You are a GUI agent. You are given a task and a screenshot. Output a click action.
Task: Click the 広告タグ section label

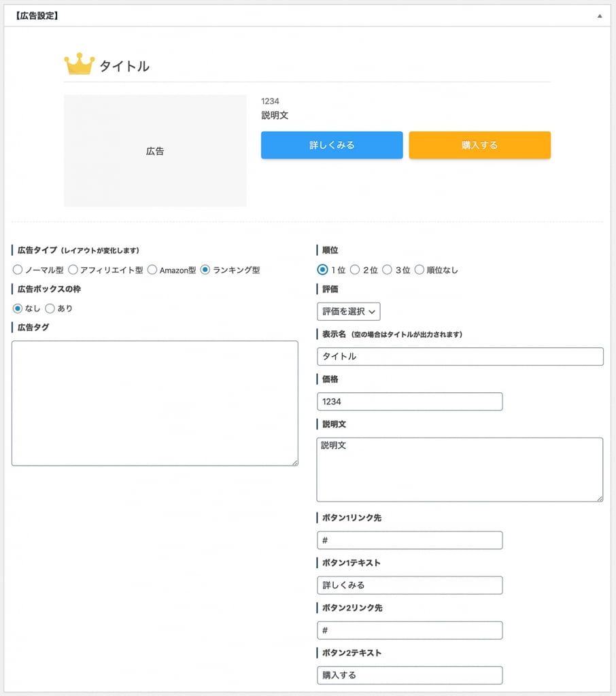pyautogui.click(x=33, y=327)
